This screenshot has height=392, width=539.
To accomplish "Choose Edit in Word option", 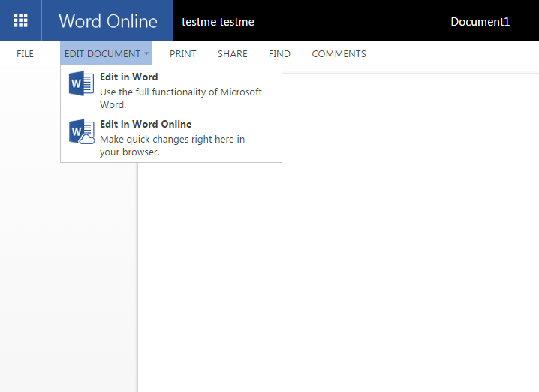I will [171, 90].
